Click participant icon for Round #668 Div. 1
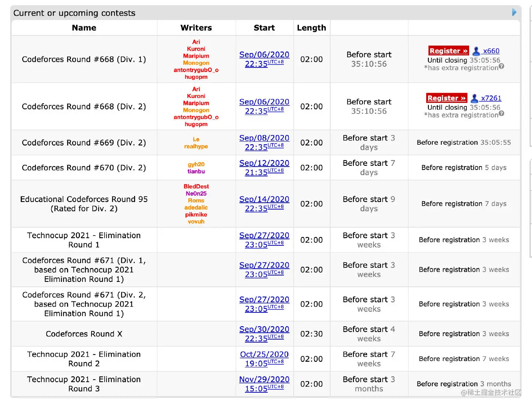 click(x=476, y=51)
